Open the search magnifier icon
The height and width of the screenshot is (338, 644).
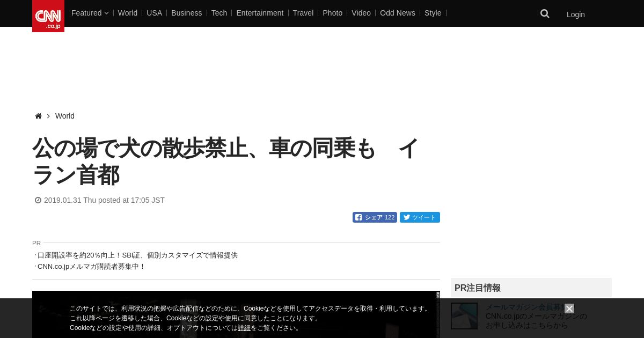coord(545,14)
